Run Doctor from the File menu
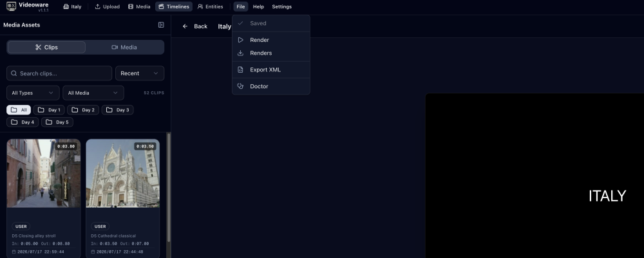This screenshot has height=258, width=644. [271, 86]
